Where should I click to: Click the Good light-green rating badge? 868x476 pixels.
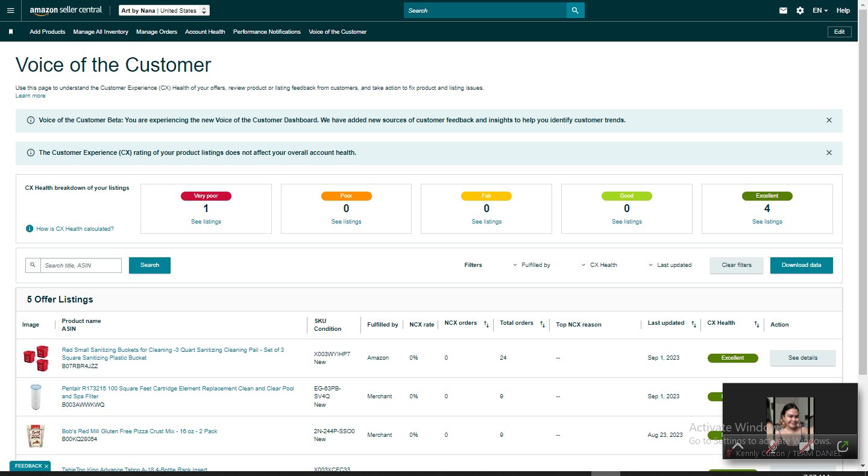click(x=627, y=196)
